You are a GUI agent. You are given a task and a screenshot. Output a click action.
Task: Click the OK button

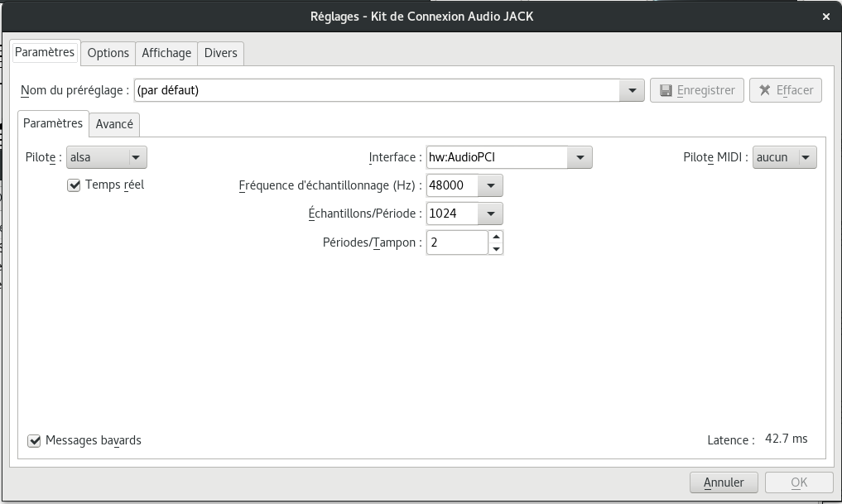tap(799, 482)
